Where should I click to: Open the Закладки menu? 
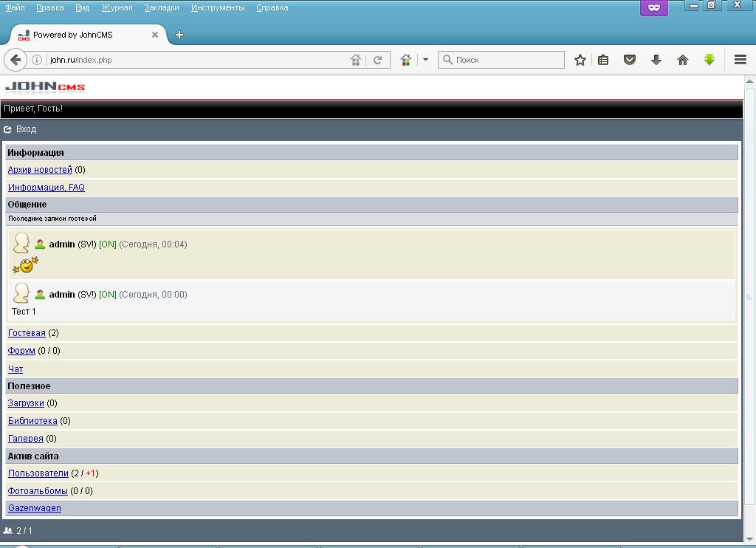click(x=162, y=7)
